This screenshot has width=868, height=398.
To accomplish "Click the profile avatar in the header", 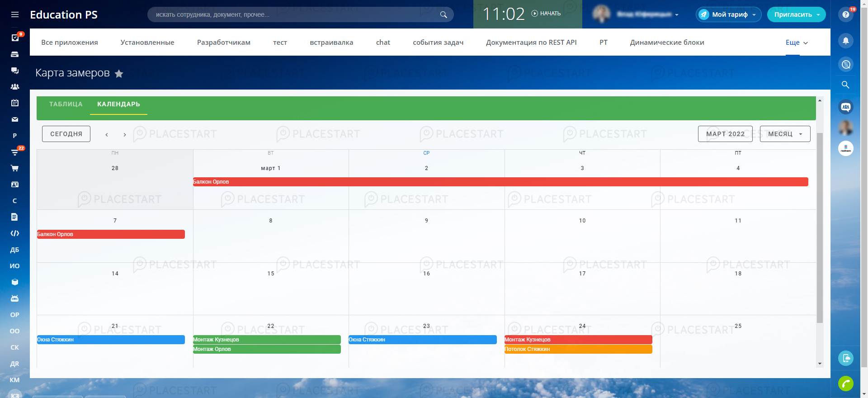I will pos(602,14).
